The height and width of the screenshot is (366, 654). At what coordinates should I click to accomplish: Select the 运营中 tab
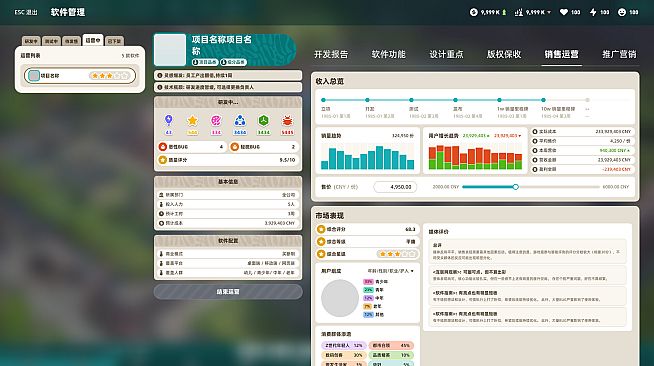tap(93, 40)
